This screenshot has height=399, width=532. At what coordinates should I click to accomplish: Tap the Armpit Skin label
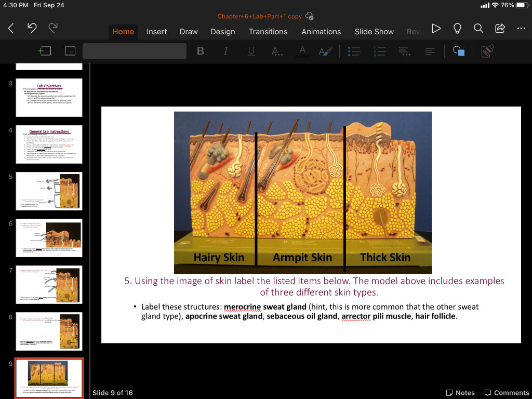302,258
